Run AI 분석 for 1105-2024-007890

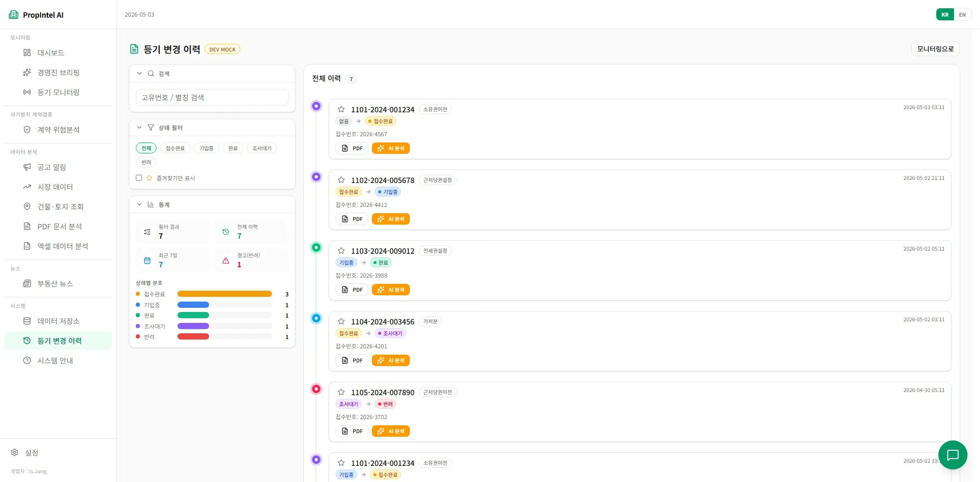(391, 431)
